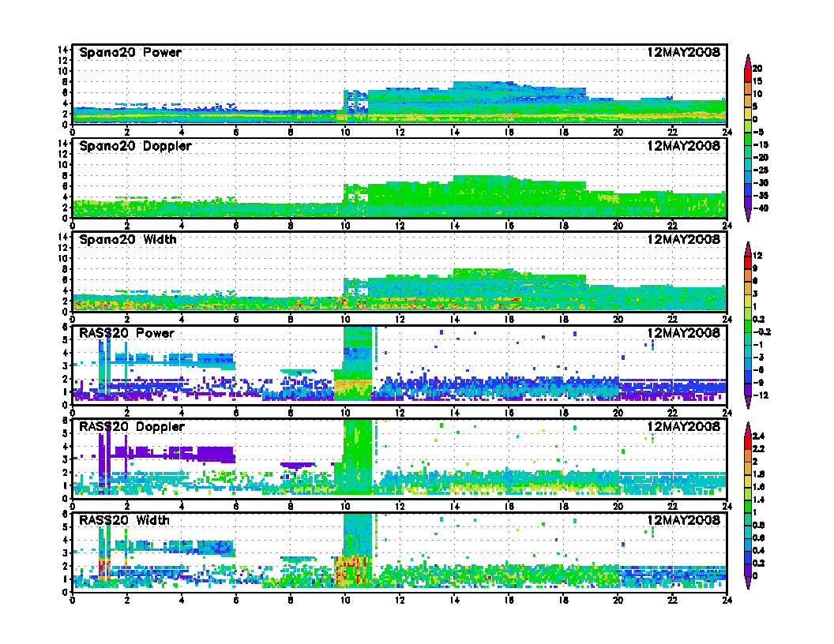Click the "9" label on the second colorbar

tap(755, 268)
